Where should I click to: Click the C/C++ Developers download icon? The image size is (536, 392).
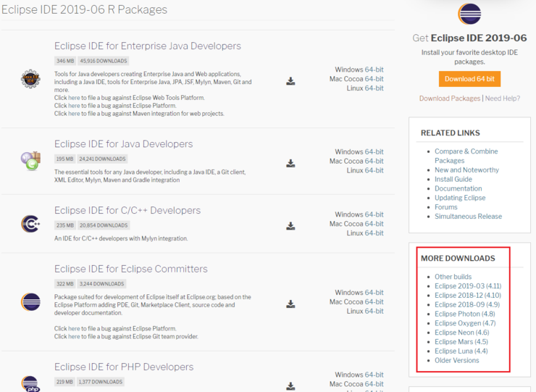pyautogui.click(x=290, y=226)
